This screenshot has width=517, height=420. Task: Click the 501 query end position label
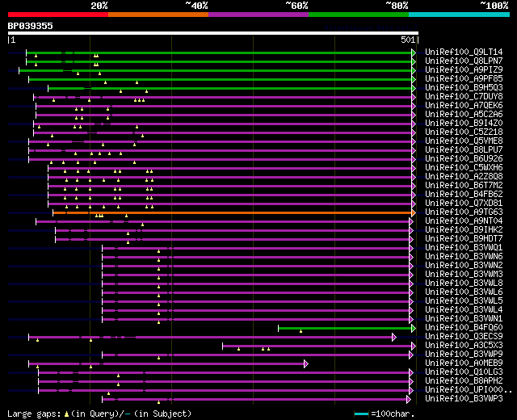coord(407,40)
